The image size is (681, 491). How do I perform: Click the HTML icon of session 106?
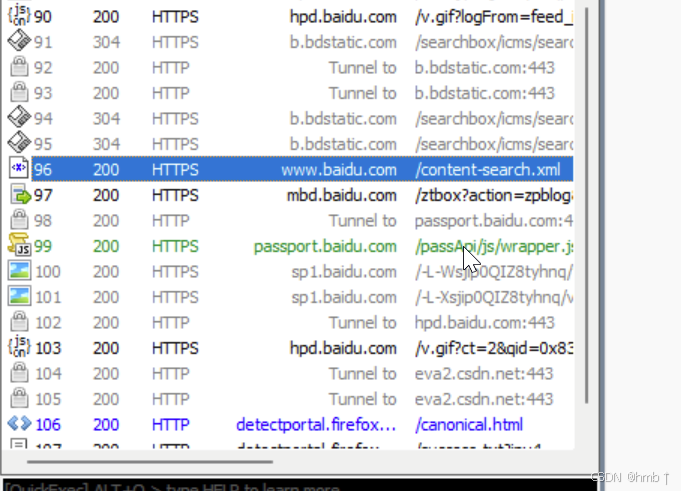pyautogui.click(x=20, y=424)
